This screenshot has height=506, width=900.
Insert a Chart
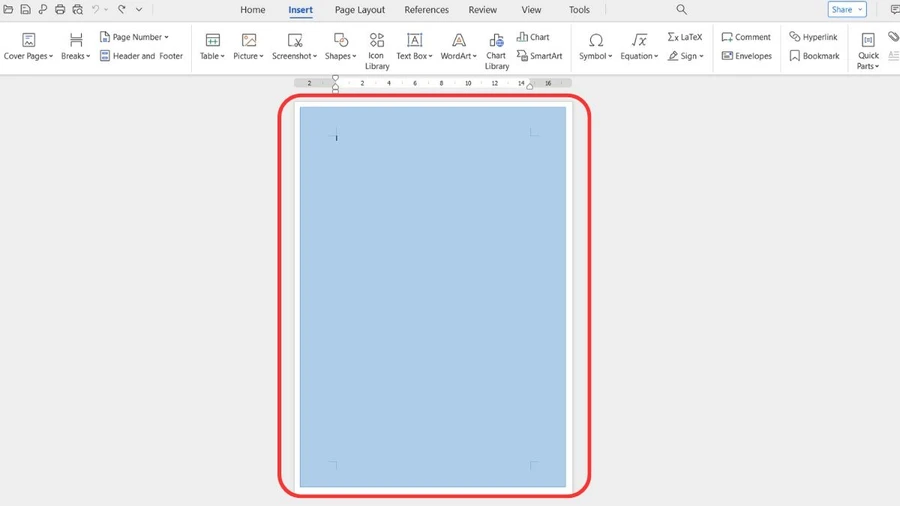coord(533,37)
